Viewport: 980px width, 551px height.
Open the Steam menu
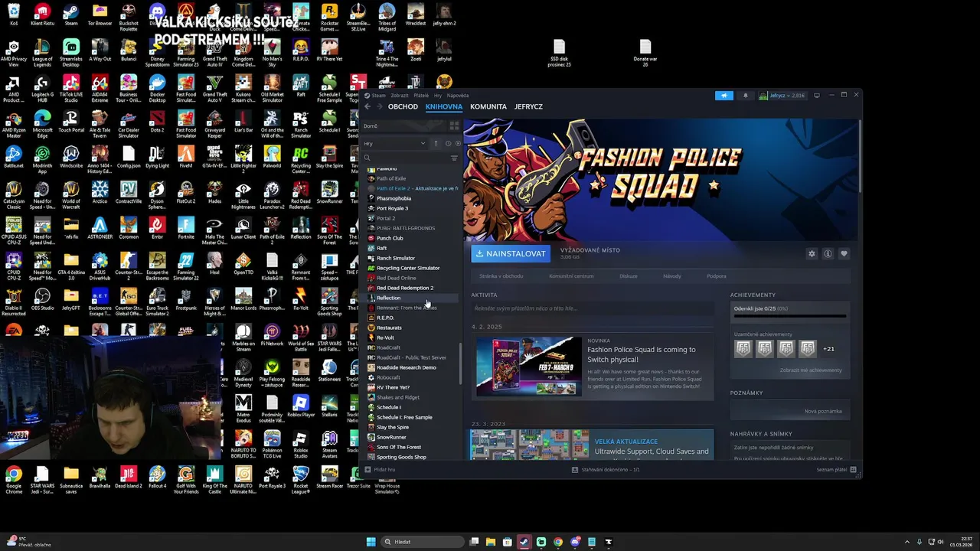point(378,96)
